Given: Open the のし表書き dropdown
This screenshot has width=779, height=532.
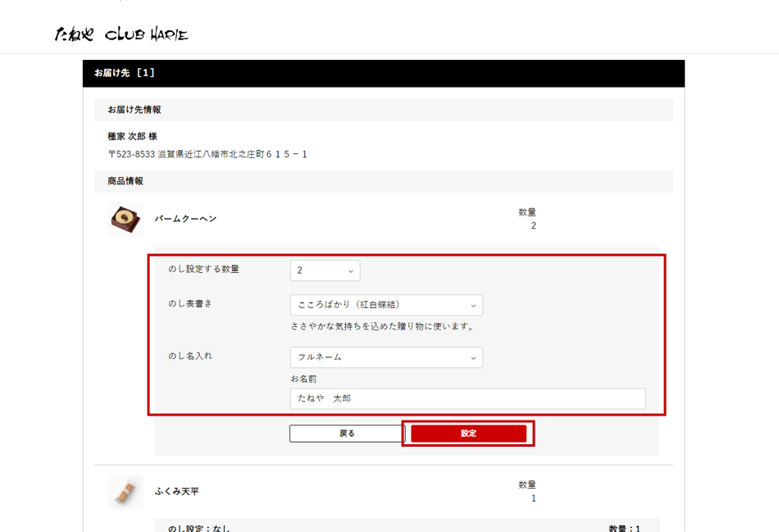Looking at the screenshot, I should coord(386,305).
